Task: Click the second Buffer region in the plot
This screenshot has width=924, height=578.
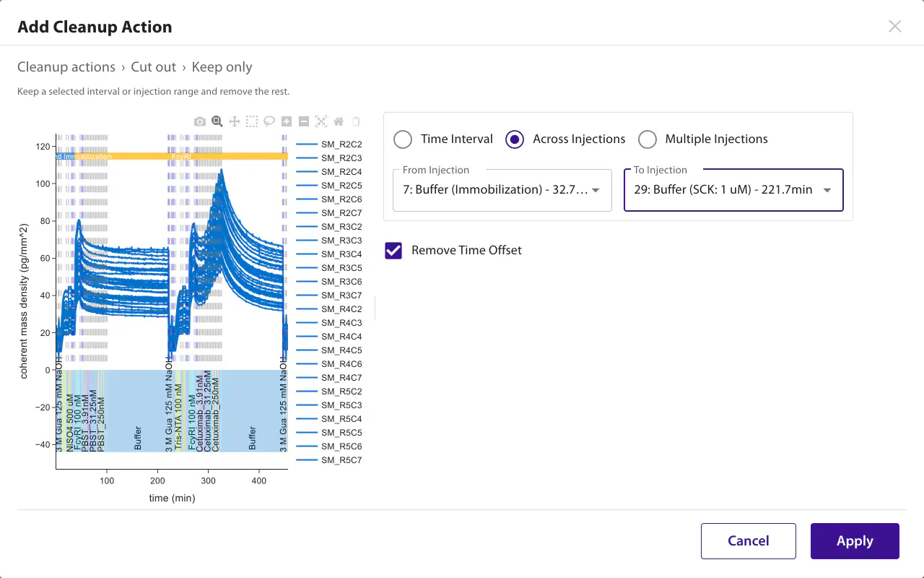Action: tap(252, 410)
